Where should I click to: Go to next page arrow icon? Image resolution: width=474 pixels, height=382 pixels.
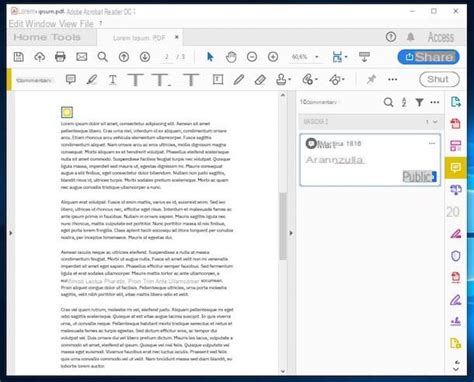[x=145, y=57]
